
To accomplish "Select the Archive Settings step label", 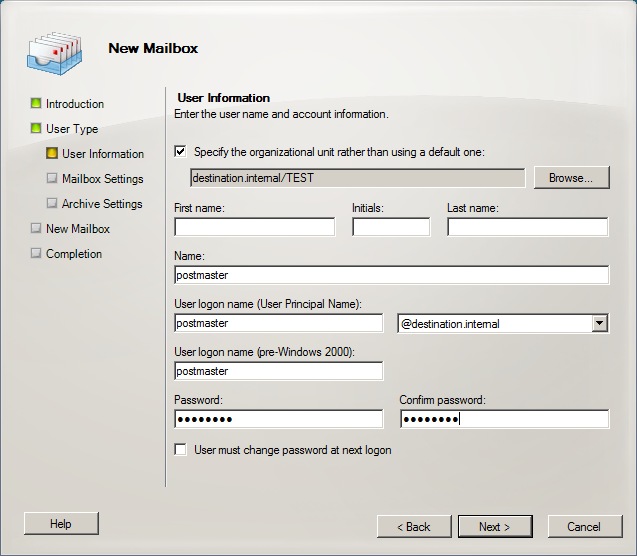I will (102, 203).
